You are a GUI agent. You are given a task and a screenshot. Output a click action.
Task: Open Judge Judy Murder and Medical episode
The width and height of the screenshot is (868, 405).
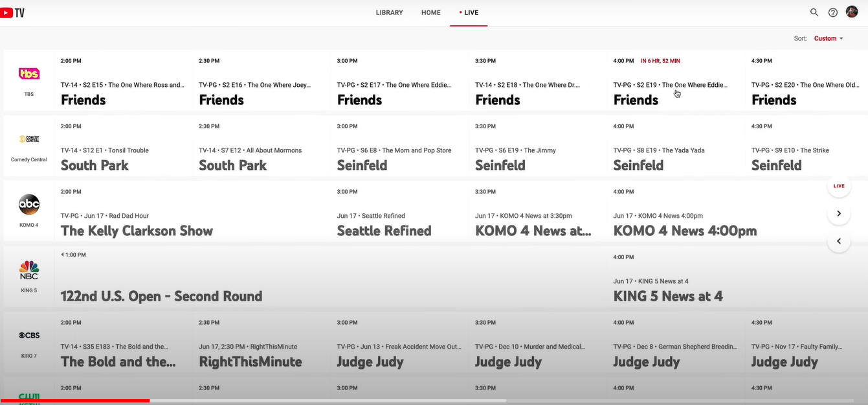tap(539, 342)
